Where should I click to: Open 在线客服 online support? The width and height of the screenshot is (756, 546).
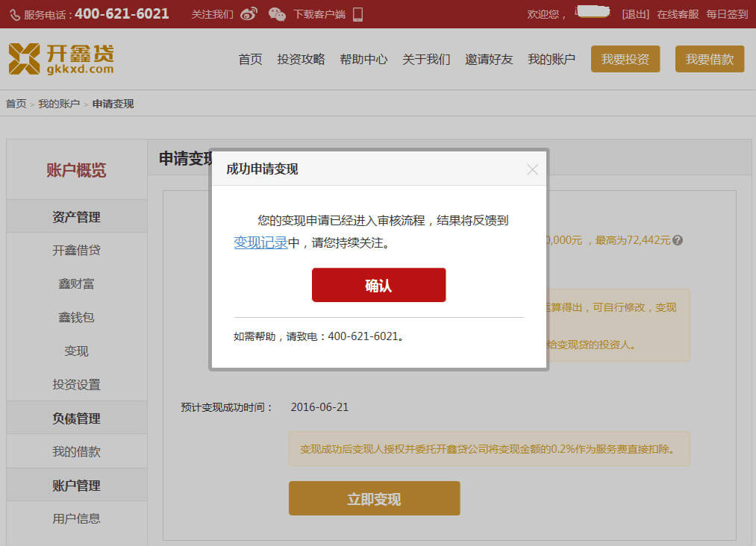[x=678, y=14]
